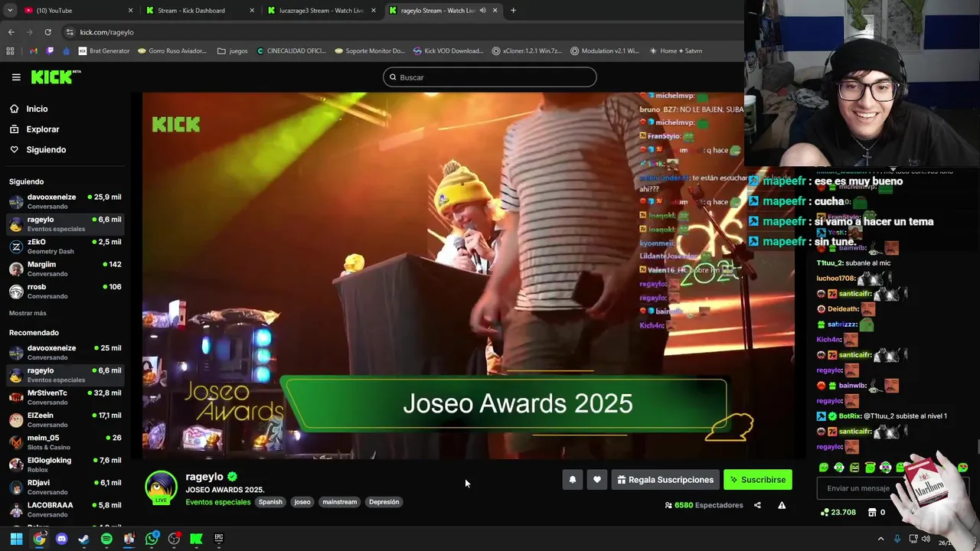Click the Enviar un mensaje chat input
980x551 pixels.
(857, 488)
